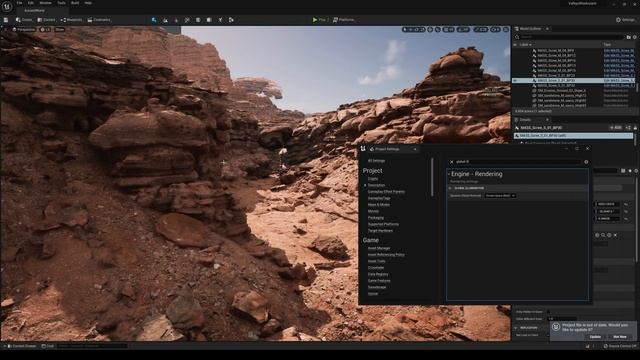Save the current level using toolbar icon

[x=6, y=20]
